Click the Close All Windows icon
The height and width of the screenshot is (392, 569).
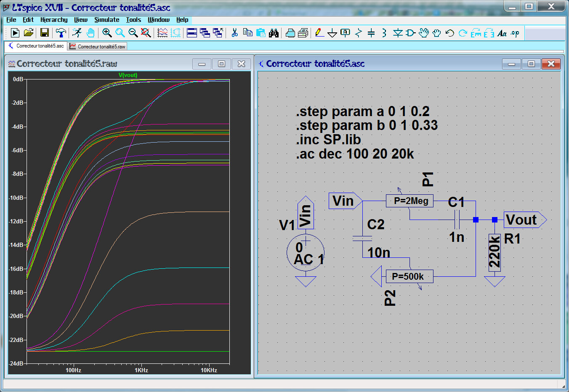(218, 33)
